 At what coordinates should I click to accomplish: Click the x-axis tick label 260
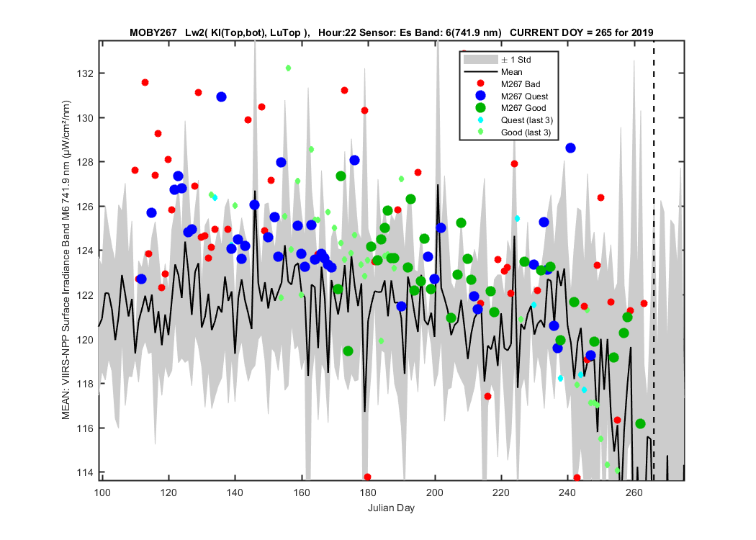(x=634, y=492)
